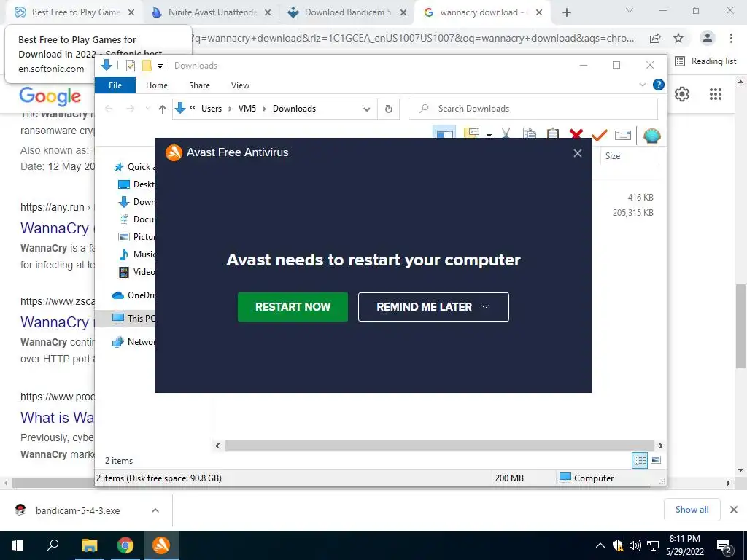The width and height of the screenshot is (747, 560).
Task: Click into the Search Downloads field
Action: (533, 109)
